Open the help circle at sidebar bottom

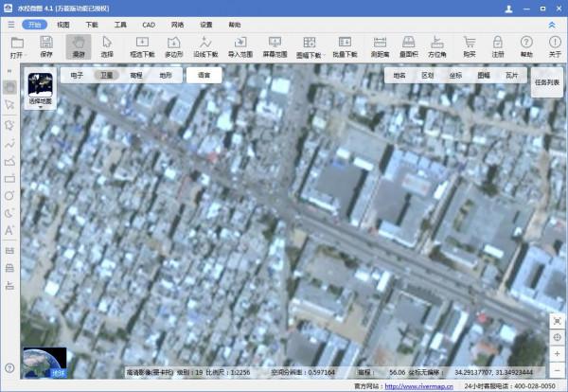click(9, 368)
